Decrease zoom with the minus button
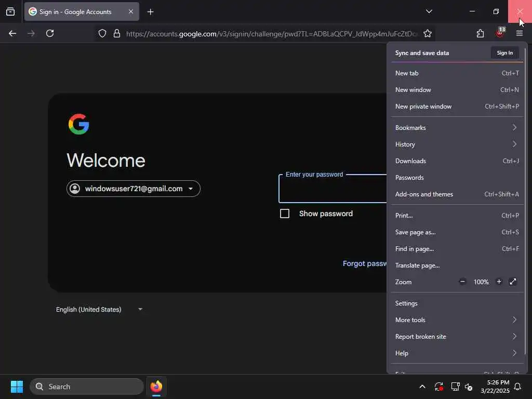The width and height of the screenshot is (532, 399). click(462, 282)
